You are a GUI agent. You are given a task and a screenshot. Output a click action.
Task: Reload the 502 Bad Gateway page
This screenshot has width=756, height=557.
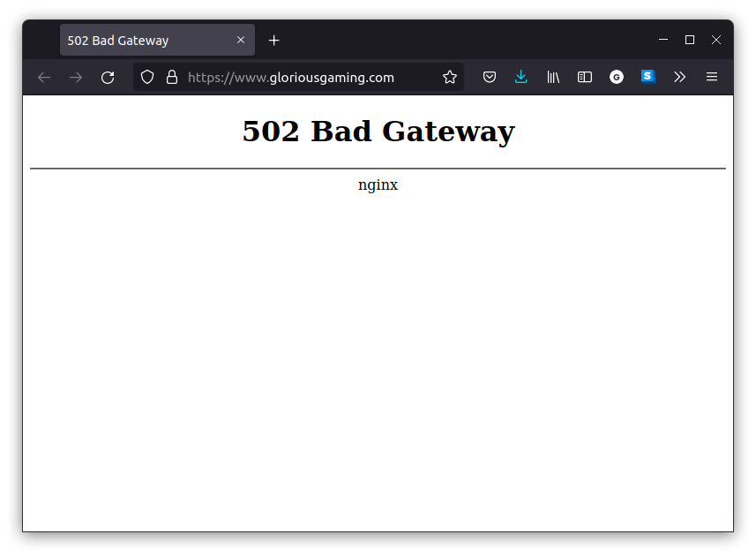[108, 78]
